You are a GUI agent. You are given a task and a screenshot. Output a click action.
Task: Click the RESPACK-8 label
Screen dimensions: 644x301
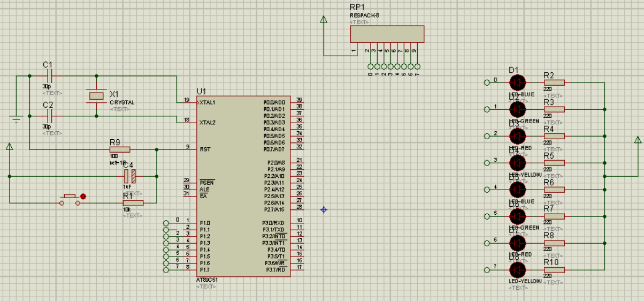[364, 16]
